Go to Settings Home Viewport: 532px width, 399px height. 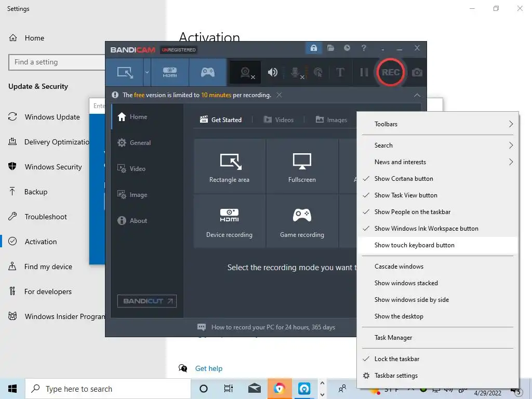[x=26, y=38]
